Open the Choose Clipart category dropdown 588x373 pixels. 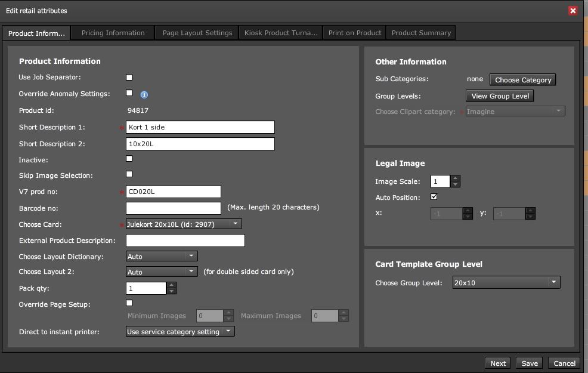point(515,112)
